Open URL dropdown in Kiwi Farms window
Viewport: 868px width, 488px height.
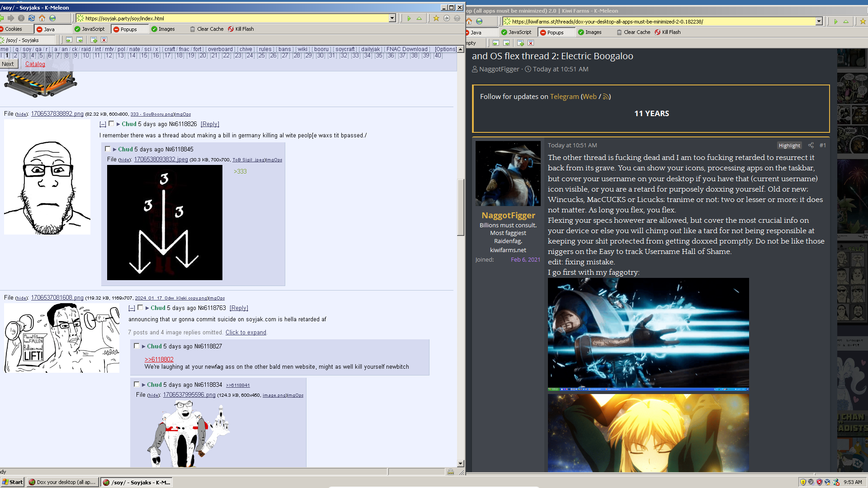(x=819, y=21)
